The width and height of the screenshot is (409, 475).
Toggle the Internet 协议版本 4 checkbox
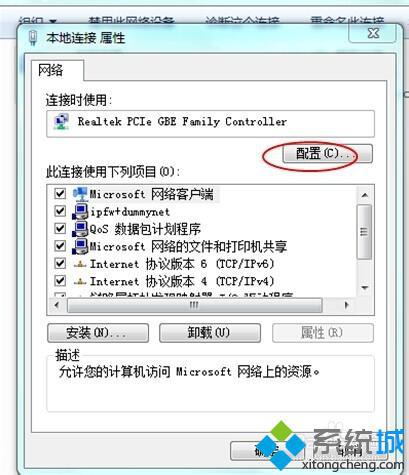click(60, 281)
